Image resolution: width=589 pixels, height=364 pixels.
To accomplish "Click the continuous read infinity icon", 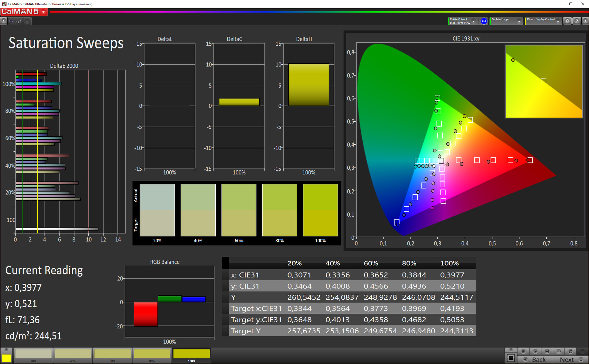I will click(559, 351).
